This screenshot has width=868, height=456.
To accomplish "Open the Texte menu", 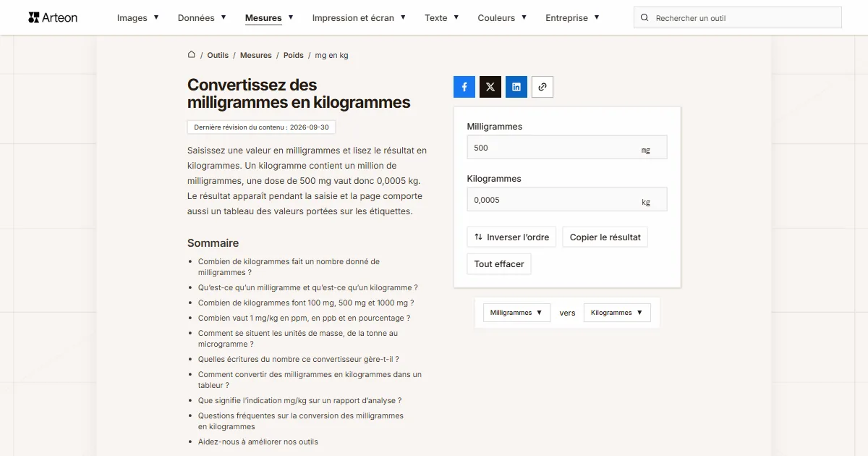I will click(442, 18).
